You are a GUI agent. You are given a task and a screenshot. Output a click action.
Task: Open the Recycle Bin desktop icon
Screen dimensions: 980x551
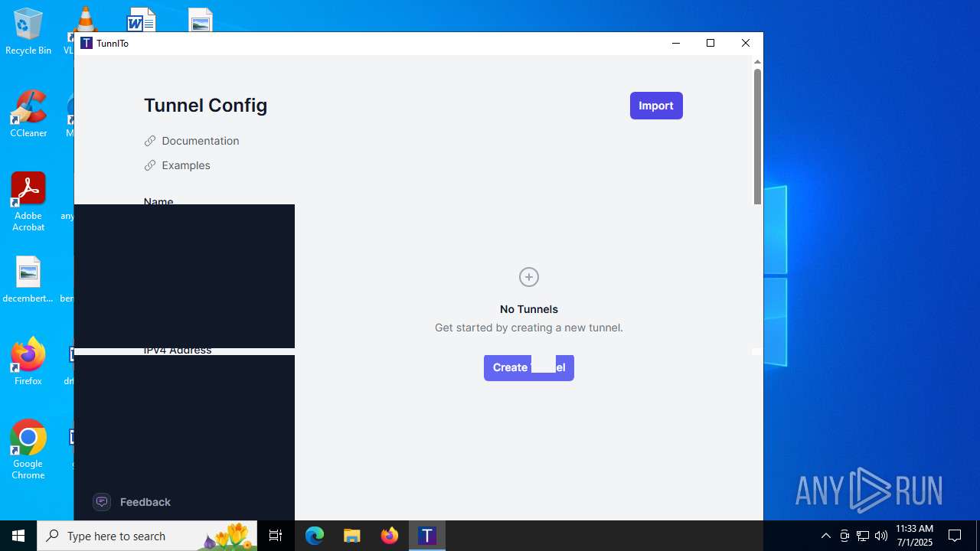click(x=28, y=31)
